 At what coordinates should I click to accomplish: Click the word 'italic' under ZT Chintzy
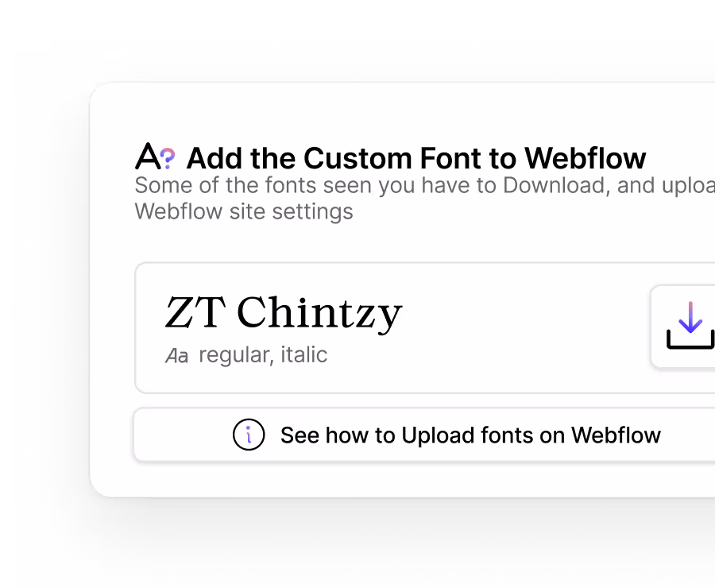coord(304,355)
